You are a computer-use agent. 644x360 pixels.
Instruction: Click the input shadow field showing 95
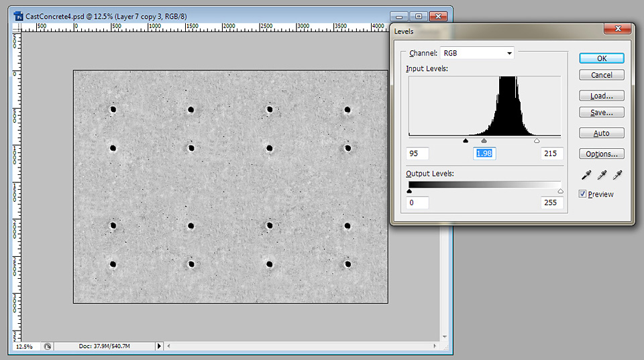(417, 154)
